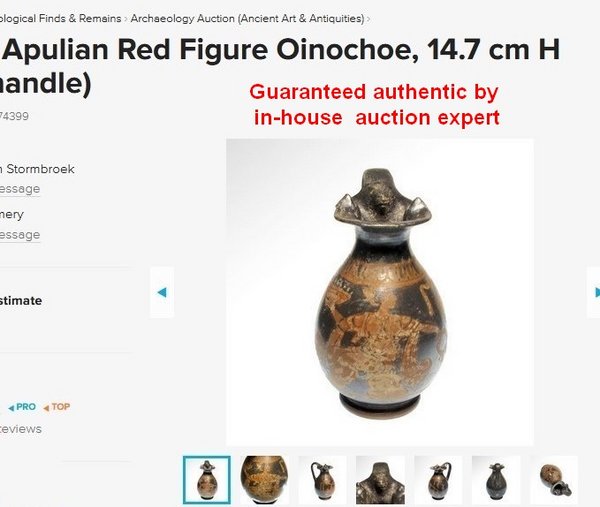This screenshot has width=600, height=507.
Task: Click the TOP seller badge
Action: click(x=57, y=407)
